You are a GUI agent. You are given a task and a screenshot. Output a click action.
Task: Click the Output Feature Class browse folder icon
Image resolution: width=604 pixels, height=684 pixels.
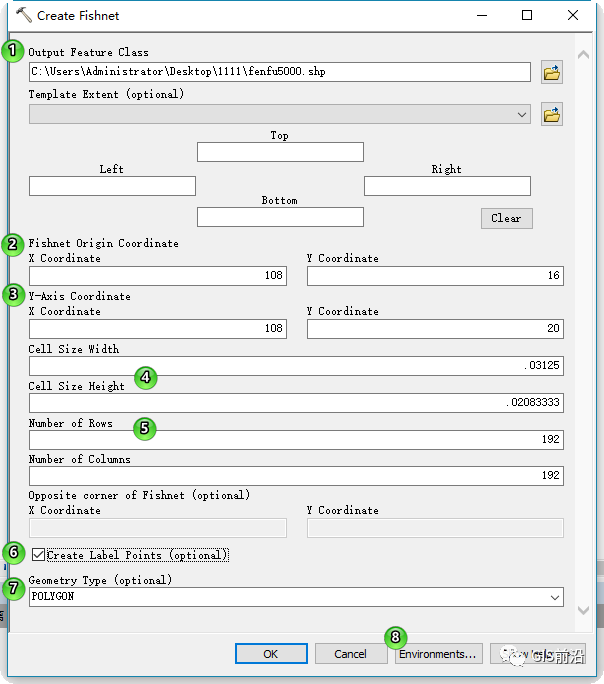coord(551,72)
